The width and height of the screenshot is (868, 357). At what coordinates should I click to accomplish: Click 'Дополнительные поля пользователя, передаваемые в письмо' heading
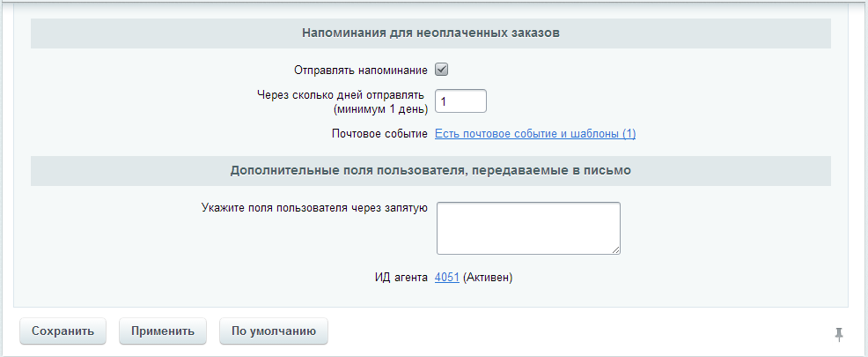[x=430, y=171]
